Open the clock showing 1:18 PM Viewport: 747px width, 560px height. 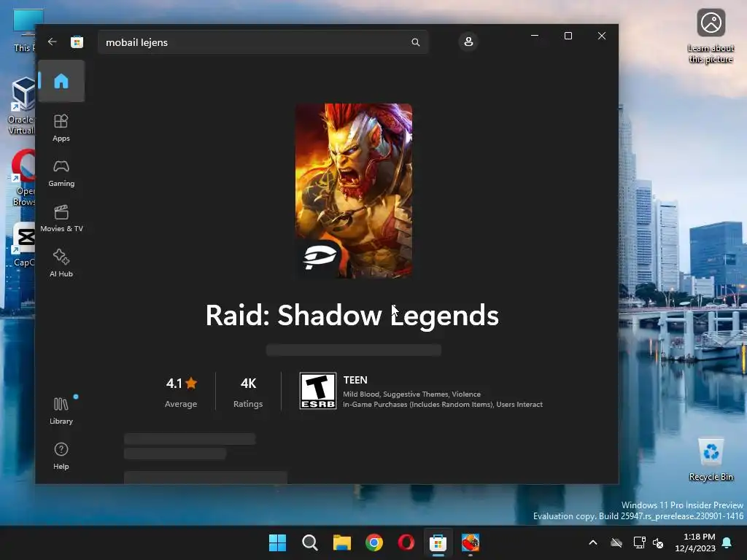point(695,542)
